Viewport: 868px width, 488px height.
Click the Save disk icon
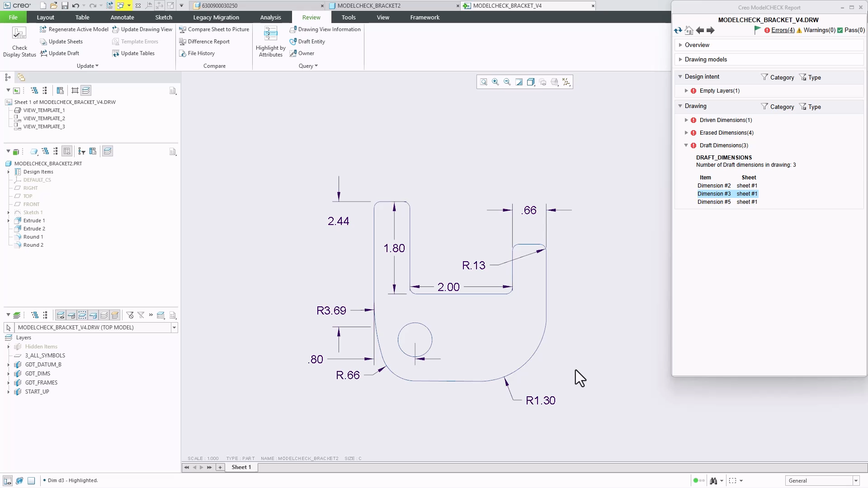pyautogui.click(x=65, y=5)
